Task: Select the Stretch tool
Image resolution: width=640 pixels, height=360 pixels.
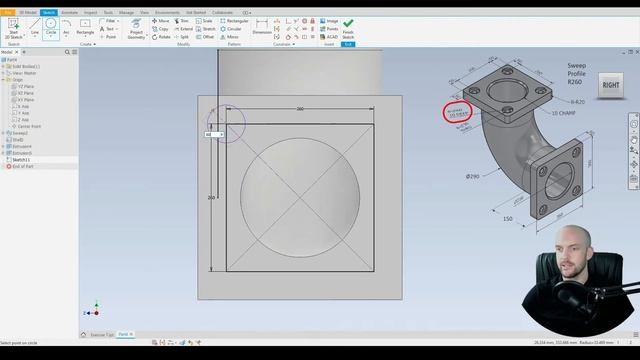Action: [206, 29]
